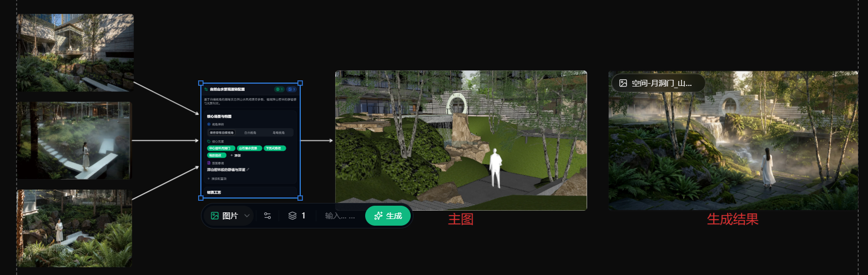Click the image icon inside the 图片 selector

coord(215,216)
